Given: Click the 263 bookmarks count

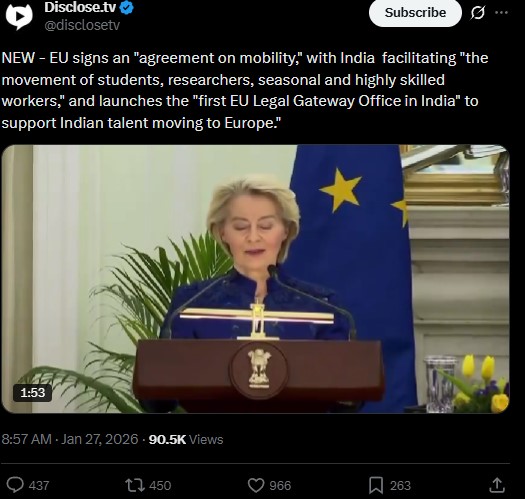Looking at the screenshot, I should coord(400,485).
